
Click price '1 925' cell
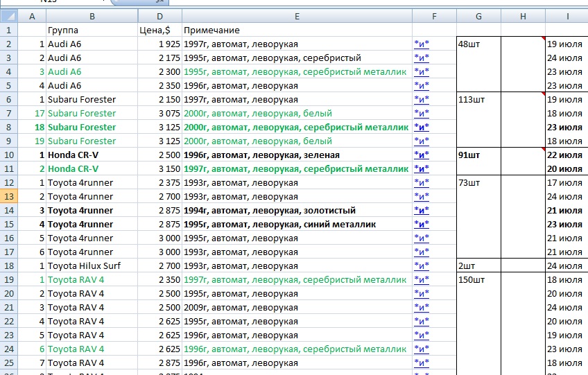coord(159,44)
